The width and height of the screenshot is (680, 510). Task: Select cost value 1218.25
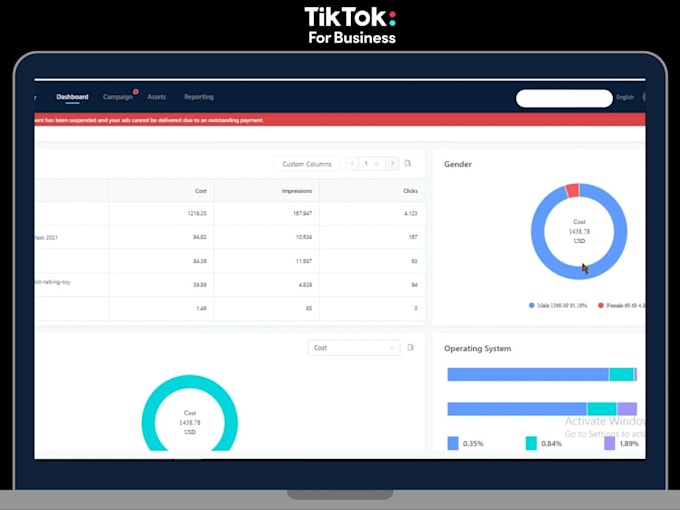[197, 213]
